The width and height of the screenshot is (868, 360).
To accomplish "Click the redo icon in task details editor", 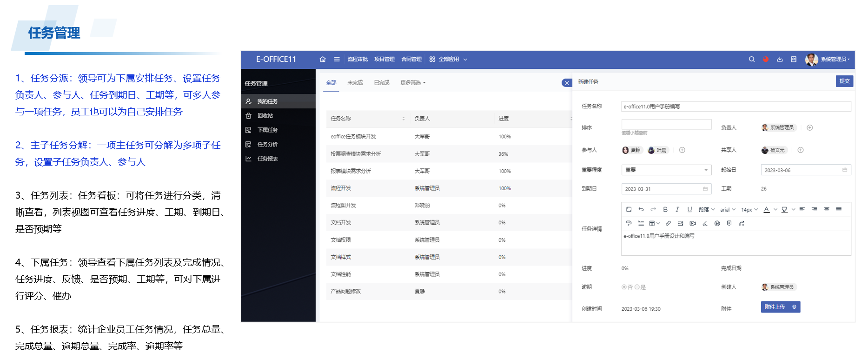I will tap(653, 209).
